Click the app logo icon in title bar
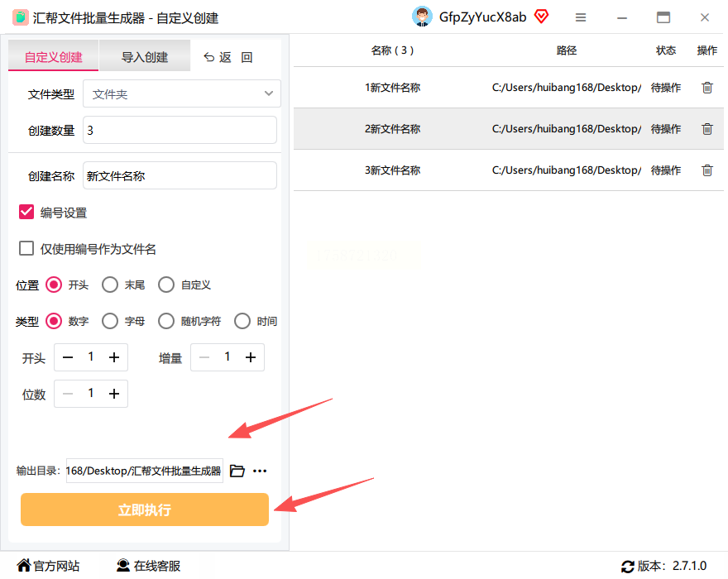The image size is (728, 579). [x=21, y=17]
